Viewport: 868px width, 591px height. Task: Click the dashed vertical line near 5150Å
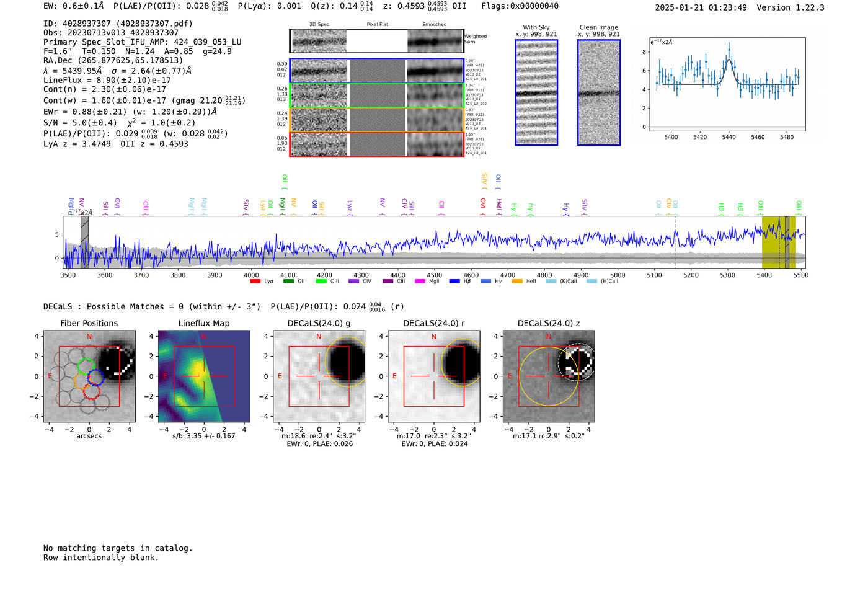pos(675,242)
